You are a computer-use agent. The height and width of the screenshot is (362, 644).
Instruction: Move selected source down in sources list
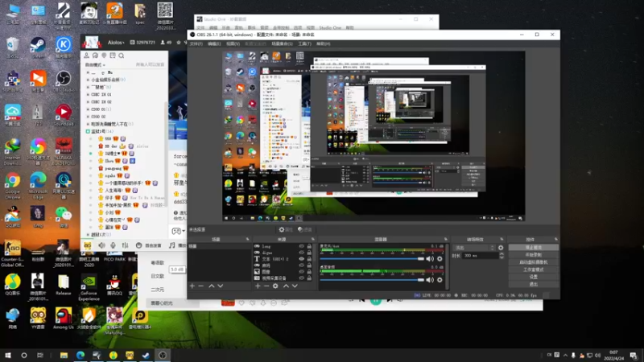pos(295,286)
